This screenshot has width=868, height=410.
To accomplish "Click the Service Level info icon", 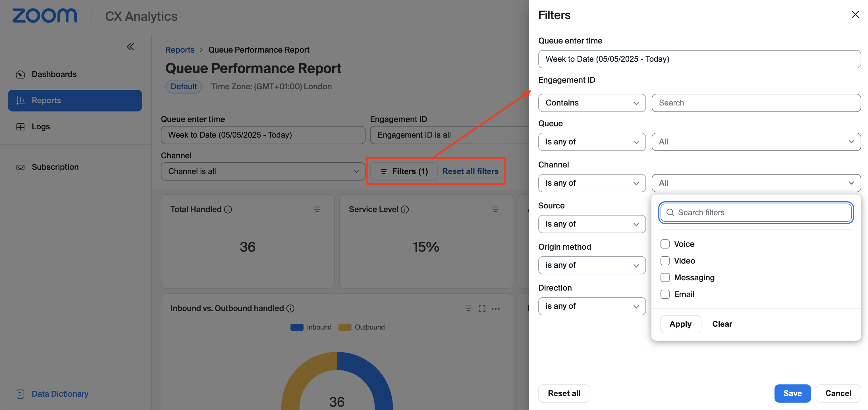I will coord(405,209).
